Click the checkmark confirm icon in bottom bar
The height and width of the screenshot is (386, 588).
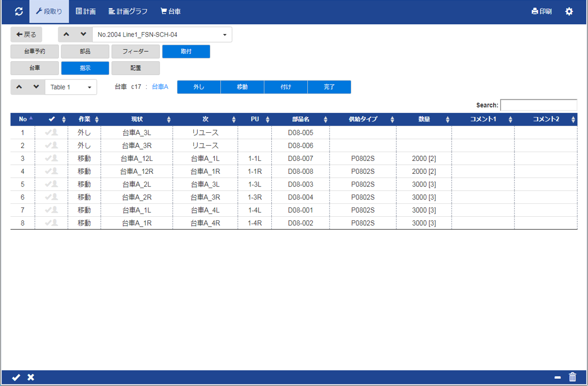coord(16,377)
